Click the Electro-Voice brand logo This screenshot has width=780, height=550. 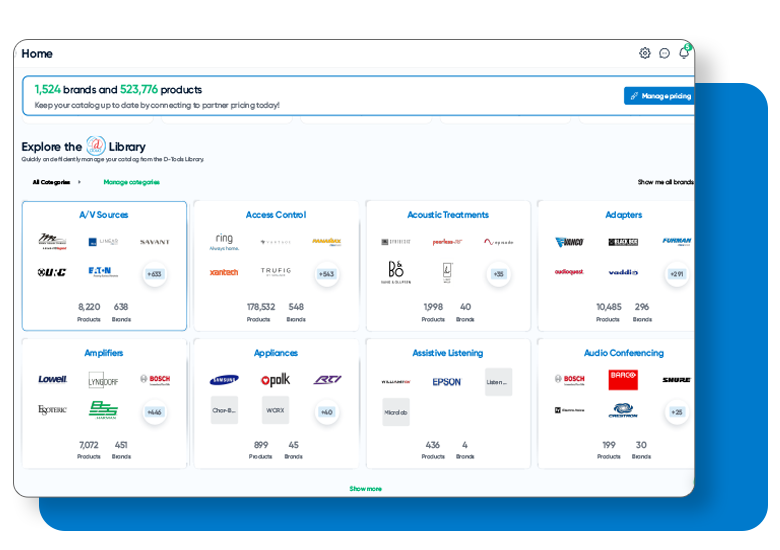(570, 410)
